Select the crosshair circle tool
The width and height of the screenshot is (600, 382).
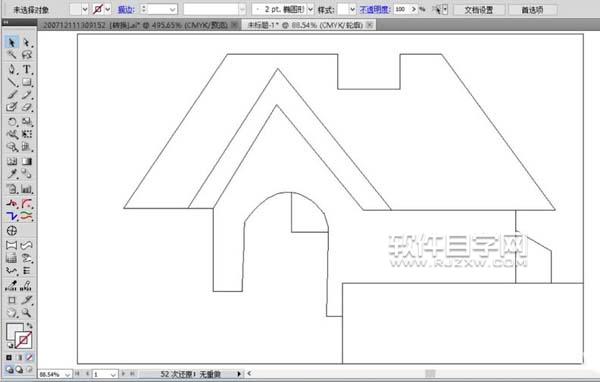12,231
